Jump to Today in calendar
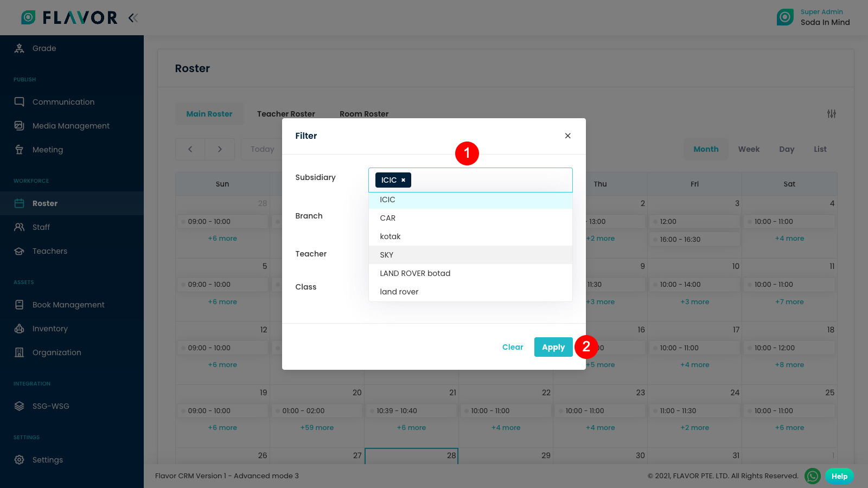868x488 pixels. 262,149
